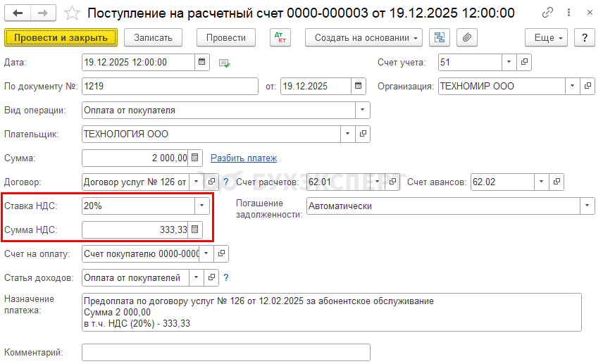Expand Договор dropdown arrow
Viewport: 603px width, 364px height.
pos(196,182)
